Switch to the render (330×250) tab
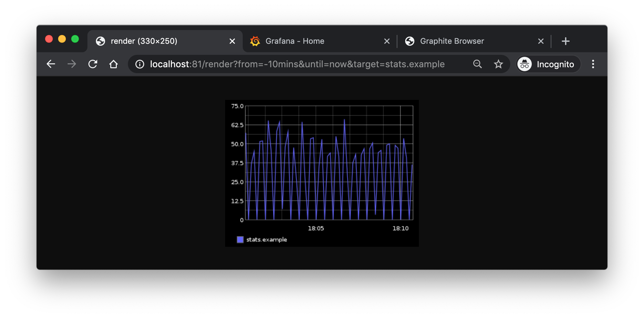Viewport: 644px width, 318px height. click(x=165, y=41)
